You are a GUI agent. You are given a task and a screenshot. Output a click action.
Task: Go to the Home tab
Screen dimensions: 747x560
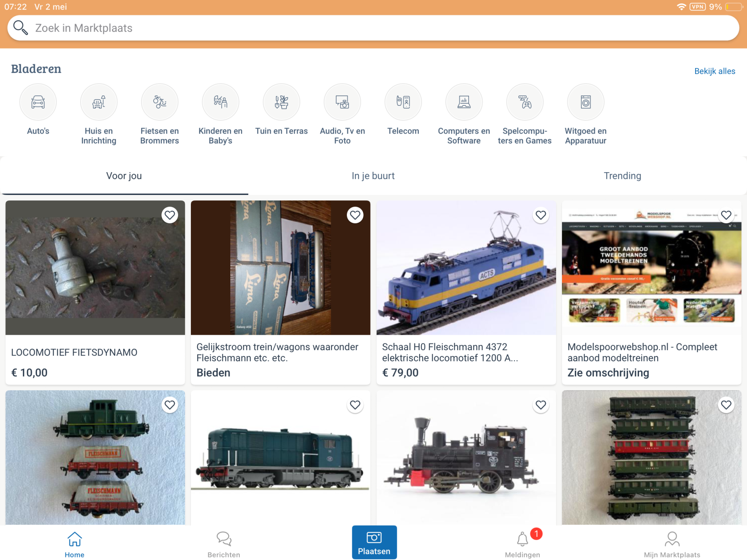pos(75,545)
